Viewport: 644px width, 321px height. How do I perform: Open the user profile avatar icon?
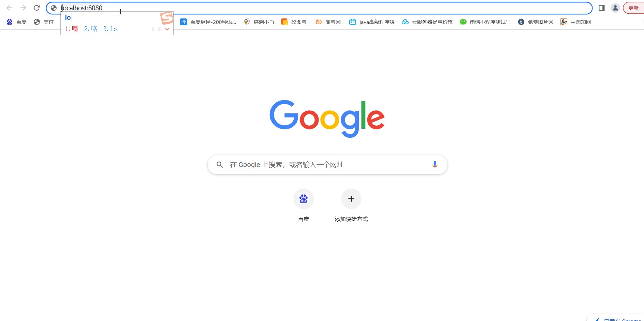(615, 8)
